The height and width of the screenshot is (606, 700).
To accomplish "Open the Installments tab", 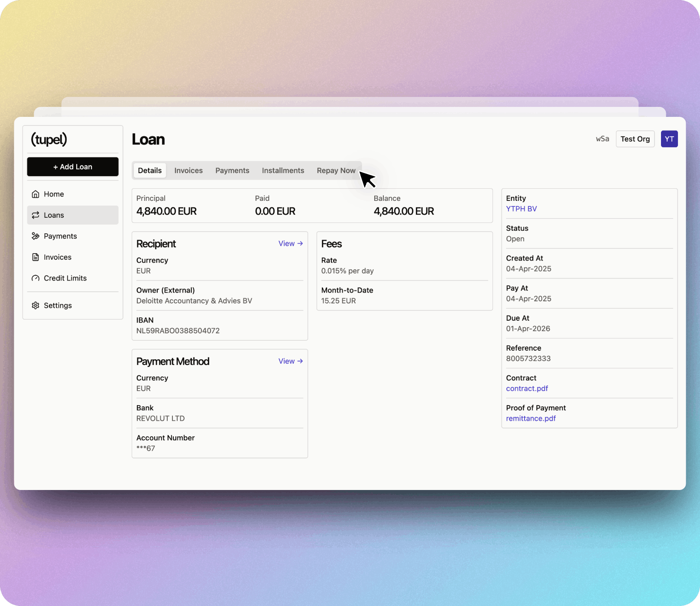I will [283, 171].
